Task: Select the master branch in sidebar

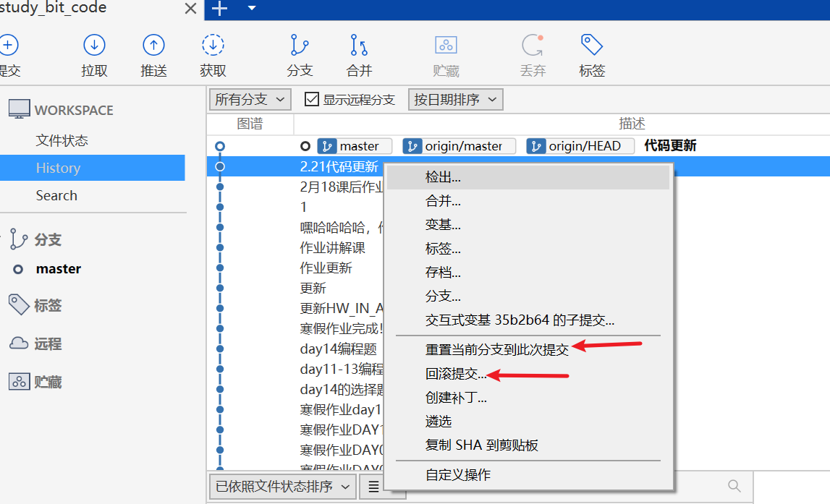Action: [58, 269]
